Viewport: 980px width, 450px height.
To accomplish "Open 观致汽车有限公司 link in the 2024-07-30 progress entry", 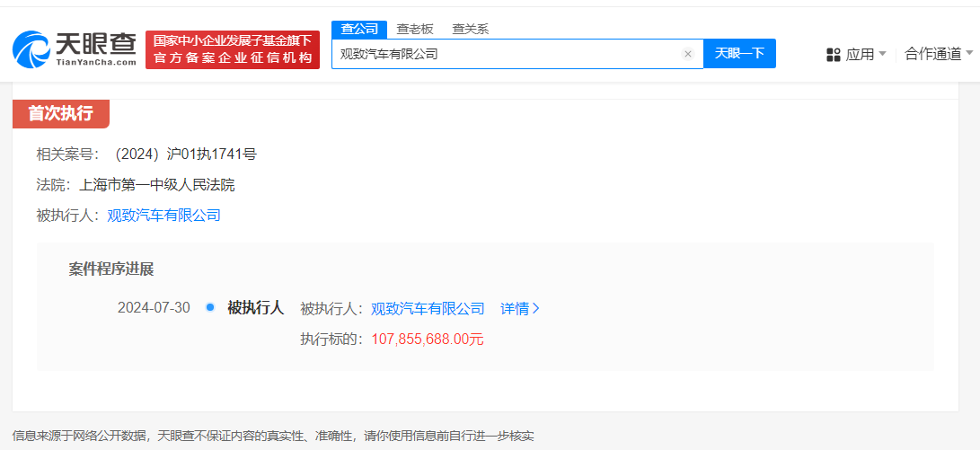I will tap(428, 309).
